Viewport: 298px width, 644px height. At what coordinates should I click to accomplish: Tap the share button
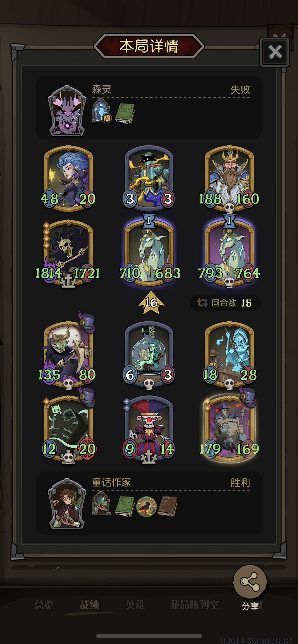(250, 582)
